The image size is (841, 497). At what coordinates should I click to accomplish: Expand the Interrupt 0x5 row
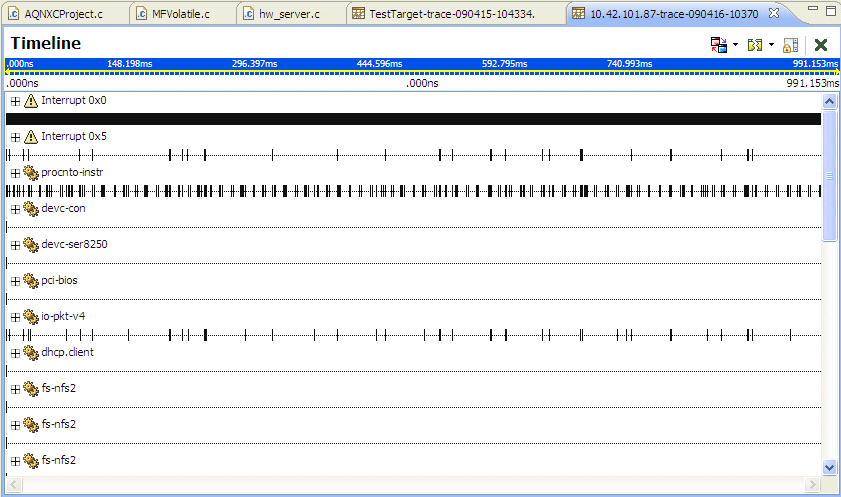pyautogui.click(x=15, y=137)
